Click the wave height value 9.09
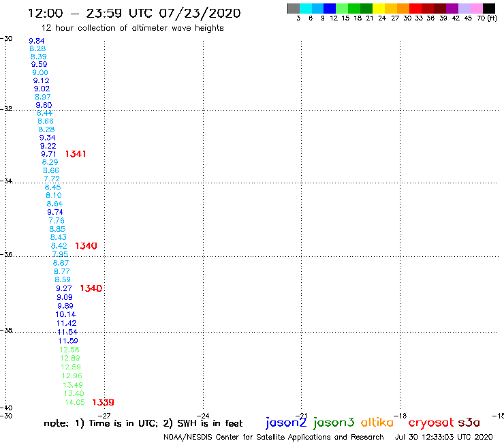 (x=65, y=297)
